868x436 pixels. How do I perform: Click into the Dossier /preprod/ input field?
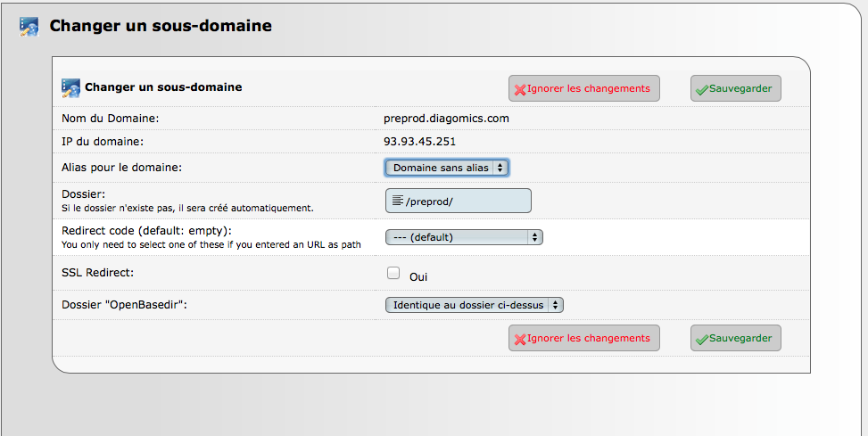coord(458,201)
